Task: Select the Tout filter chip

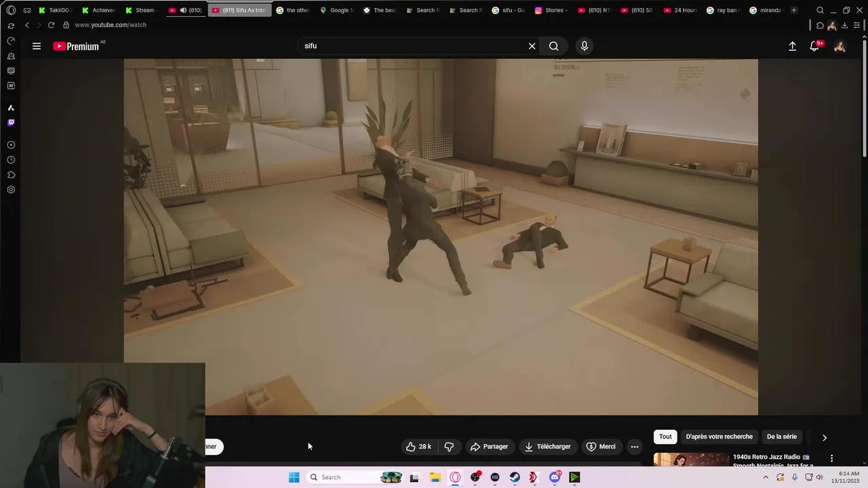Action: [x=665, y=436]
